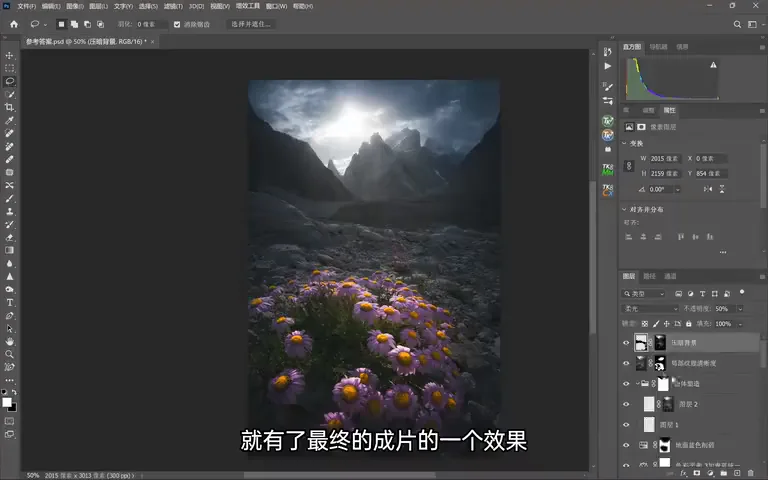768x480 pixels.
Task: Open the lasso tool preset dropdown arrow
Action: (x=45, y=24)
